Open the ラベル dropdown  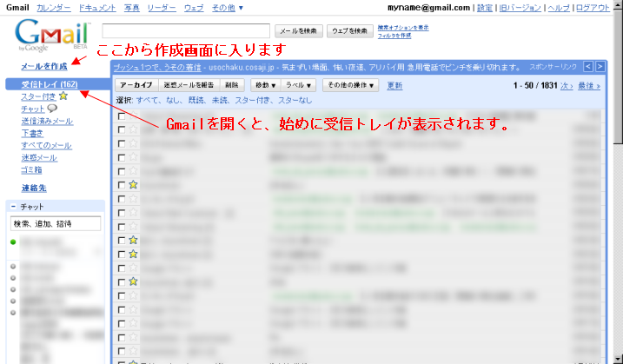[298, 85]
